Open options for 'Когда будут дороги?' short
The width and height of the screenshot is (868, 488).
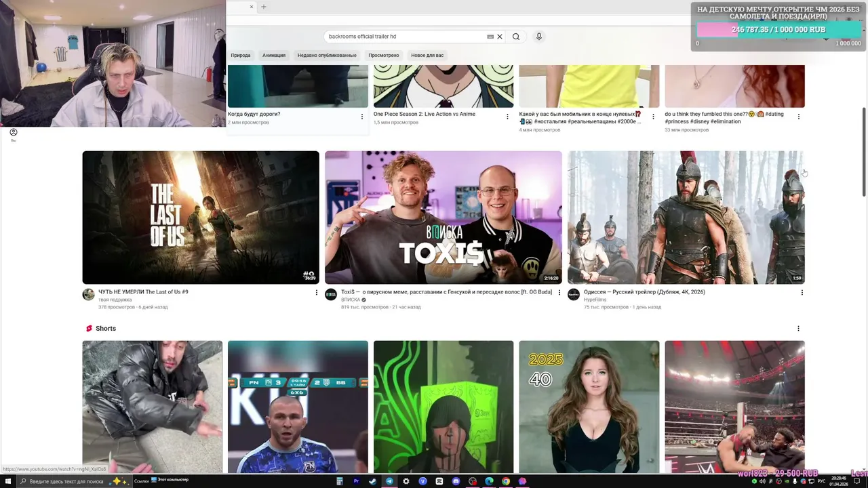(361, 117)
